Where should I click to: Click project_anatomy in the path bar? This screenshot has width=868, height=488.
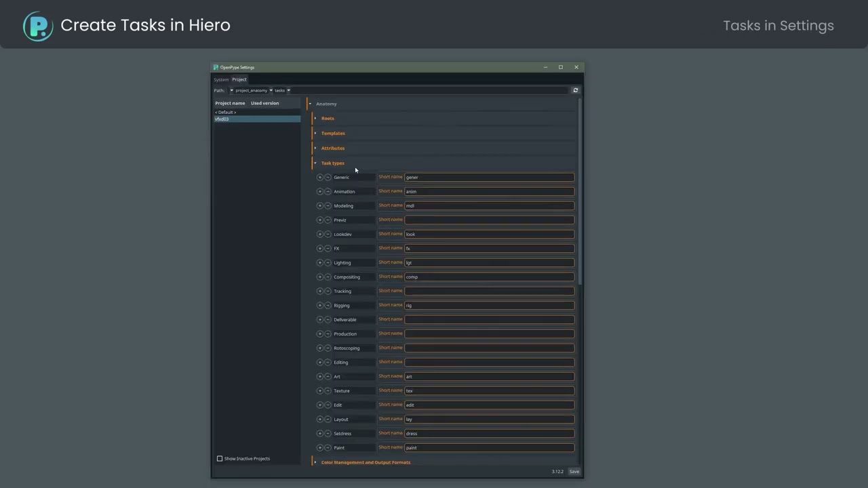[x=251, y=90]
